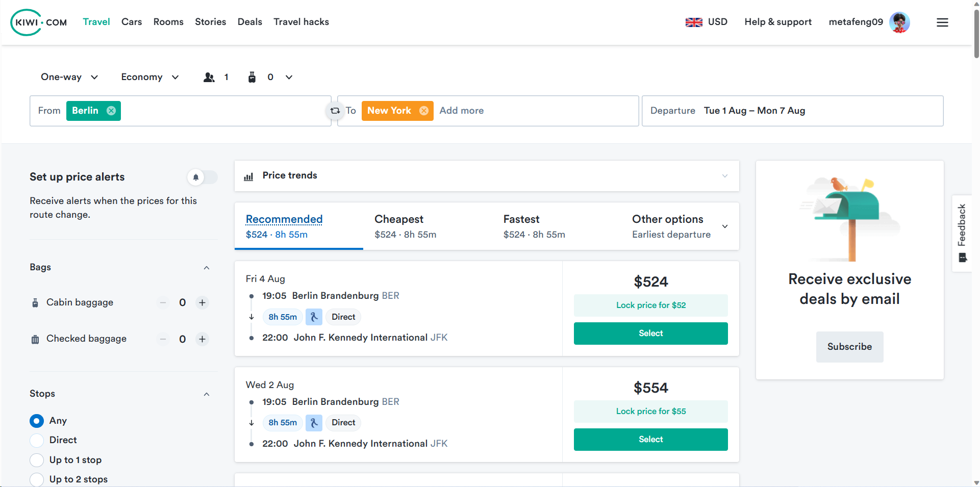Click the Direct badge on Fri 4 Aug flight
The image size is (980, 487).
pyautogui.click(x=343, y=317)
